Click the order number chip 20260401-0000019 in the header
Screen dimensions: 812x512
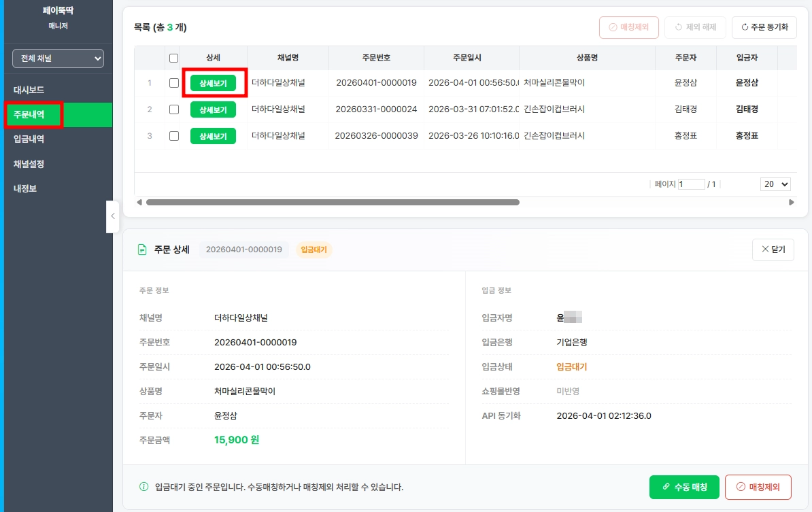[x=244, y=250]
